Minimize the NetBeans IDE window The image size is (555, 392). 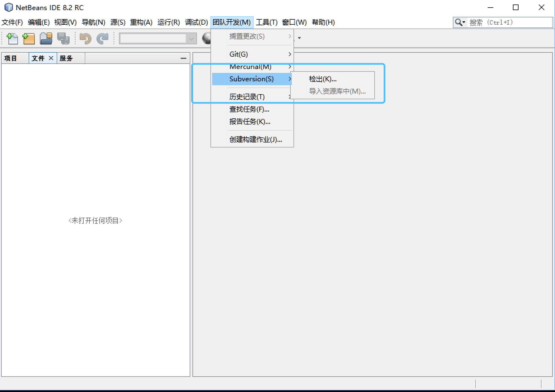click(490, 8)
